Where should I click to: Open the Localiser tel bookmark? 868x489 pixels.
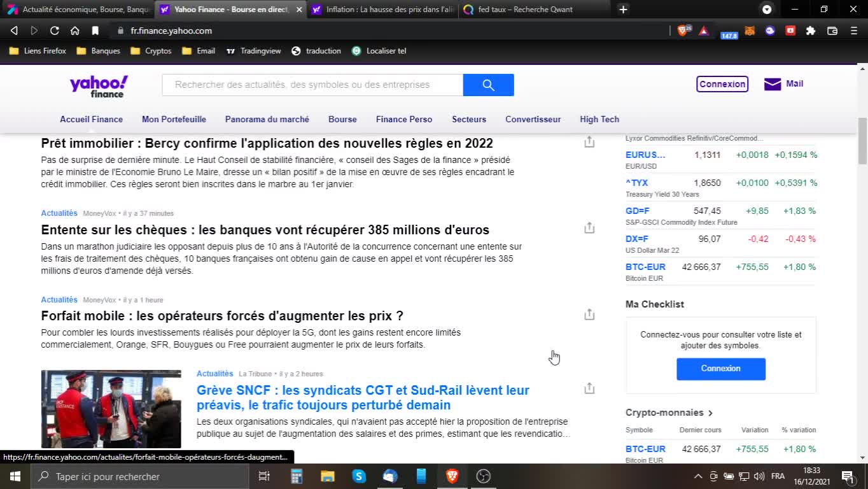pos(379,51)
